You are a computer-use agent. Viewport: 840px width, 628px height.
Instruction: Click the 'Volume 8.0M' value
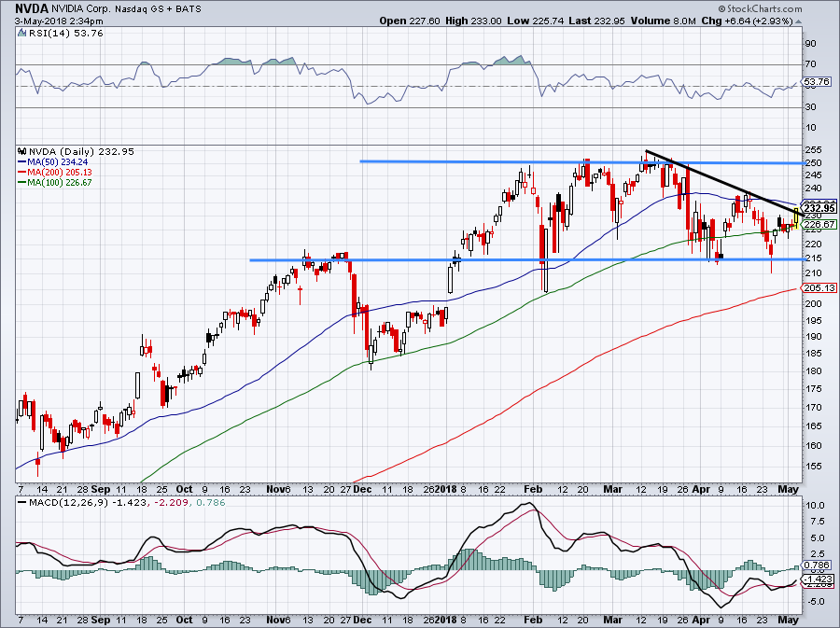(x=664, y=21)
